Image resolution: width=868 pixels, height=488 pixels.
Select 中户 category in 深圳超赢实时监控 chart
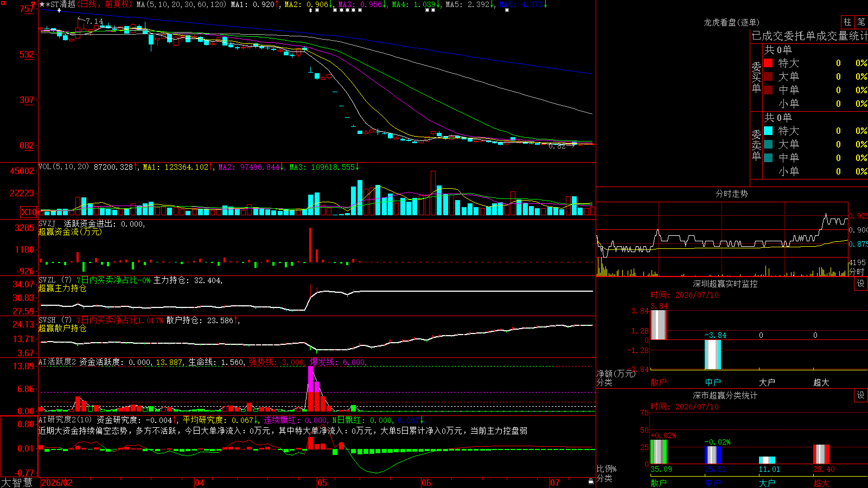(713, 382)
